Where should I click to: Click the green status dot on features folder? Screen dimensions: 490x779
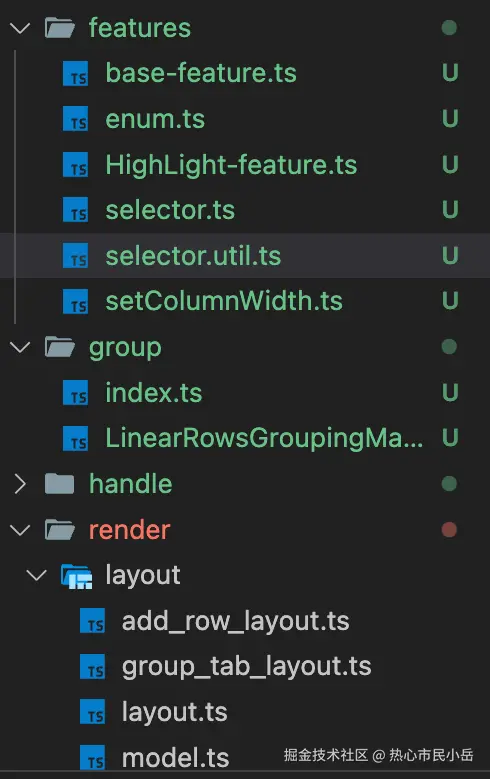[x=449, y=28]
